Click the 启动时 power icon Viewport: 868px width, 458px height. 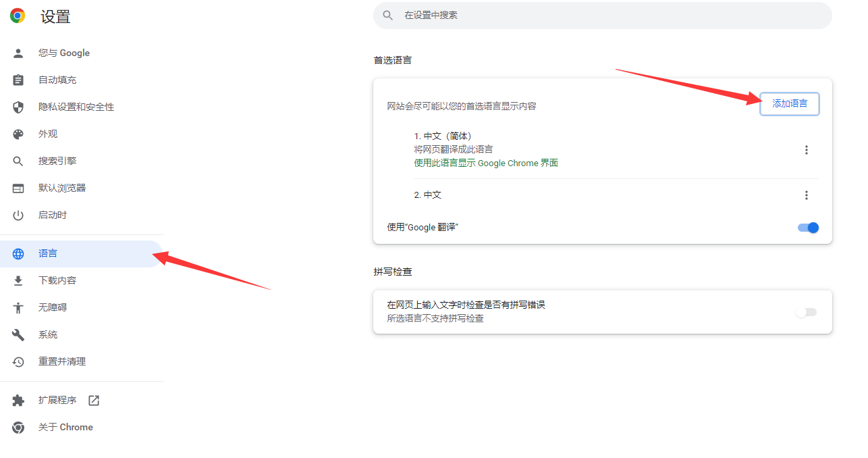[18, 215]
